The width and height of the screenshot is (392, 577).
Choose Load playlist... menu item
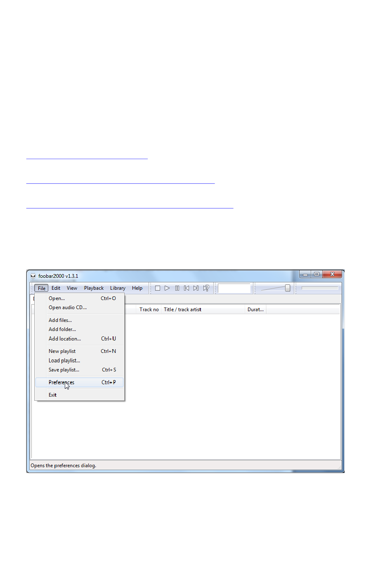click(79, 361)
